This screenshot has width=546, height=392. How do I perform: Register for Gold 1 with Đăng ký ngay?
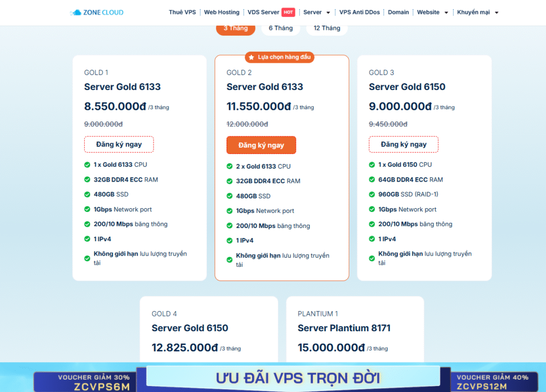(x=119, y=144)
